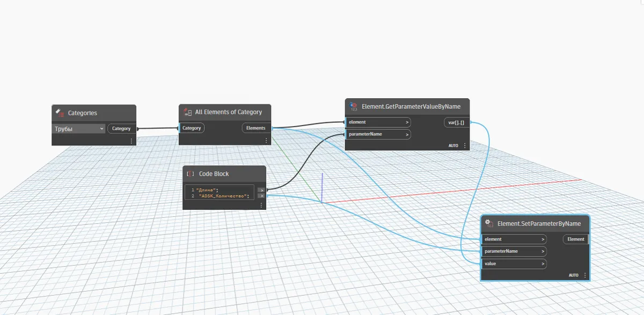This screenshot has width=644, height=315.
Task: Click the All Elements of Category node icon
Action: click(188, 112)
